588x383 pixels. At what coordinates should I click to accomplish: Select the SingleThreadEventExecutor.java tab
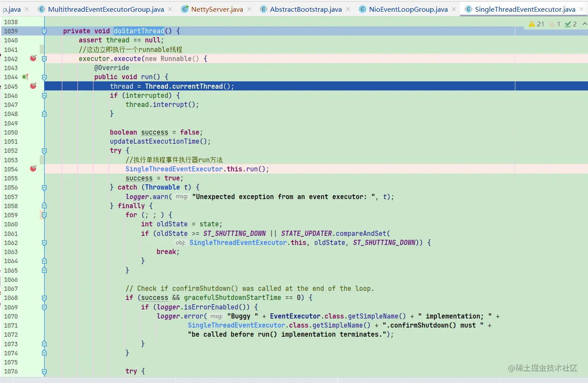525,9
